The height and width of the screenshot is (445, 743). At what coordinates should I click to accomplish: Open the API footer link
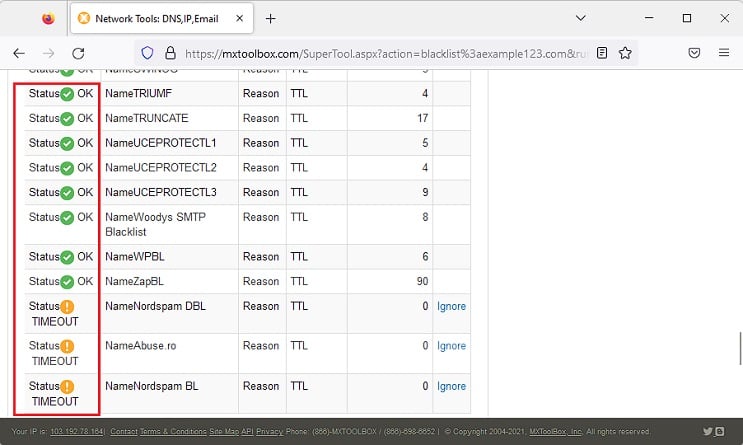click(247, 431)
